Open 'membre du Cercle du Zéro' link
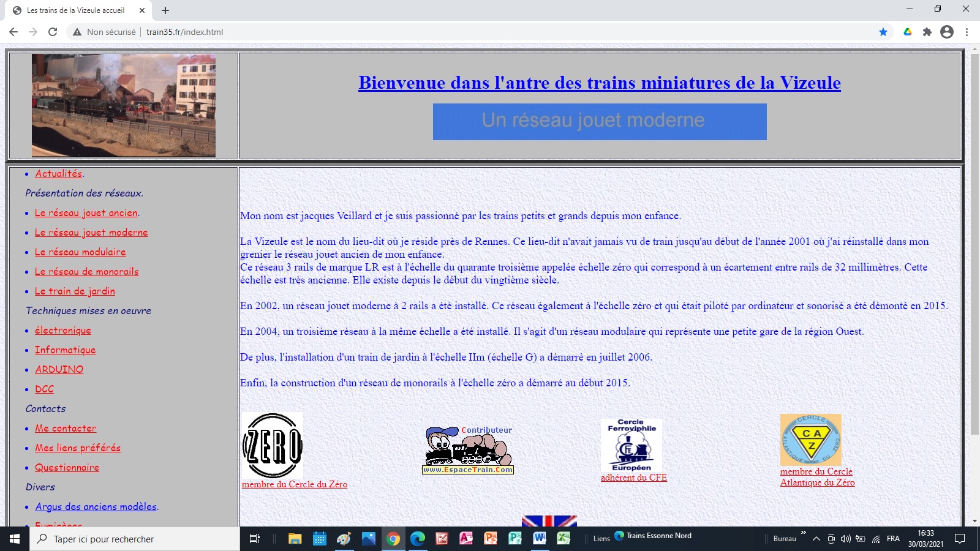The height and width of the screenshot is (551, 980). coord(295,484)
